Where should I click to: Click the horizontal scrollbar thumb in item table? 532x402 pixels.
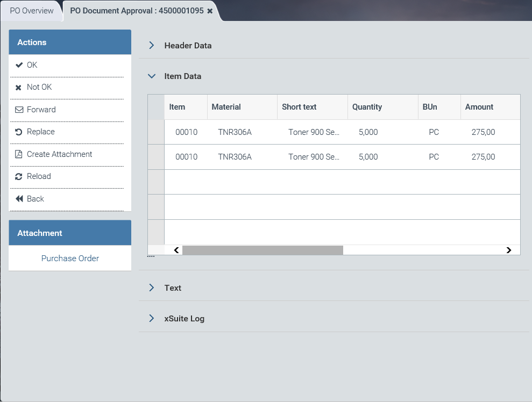[x=263, y=250]
